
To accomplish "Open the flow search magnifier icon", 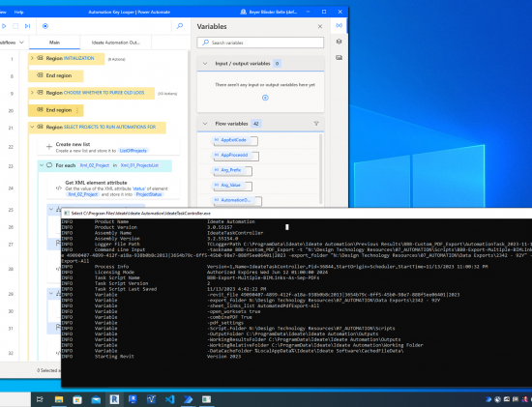I will coord(180,26).
